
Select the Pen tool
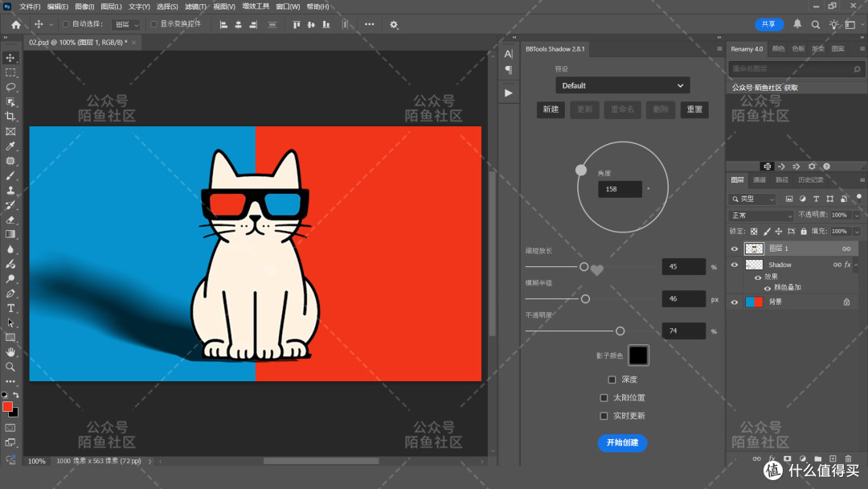tap(10, 294)
